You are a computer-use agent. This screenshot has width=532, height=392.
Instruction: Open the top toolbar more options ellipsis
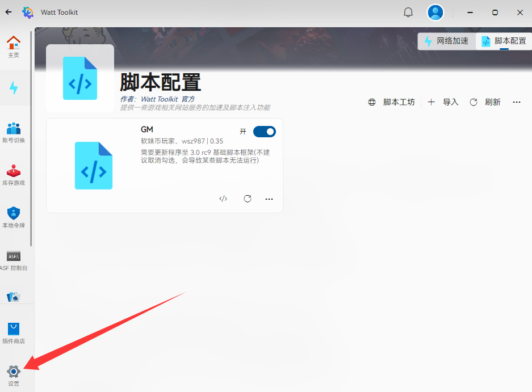click(517, 102)
